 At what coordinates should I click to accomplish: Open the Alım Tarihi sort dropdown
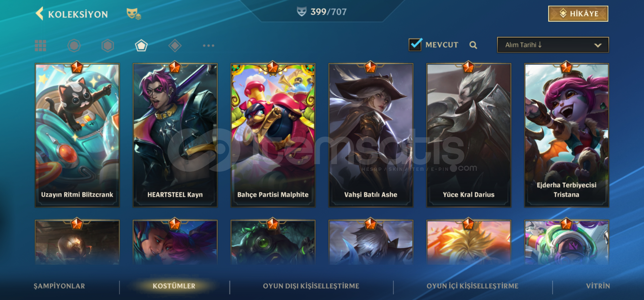(553, 45)
